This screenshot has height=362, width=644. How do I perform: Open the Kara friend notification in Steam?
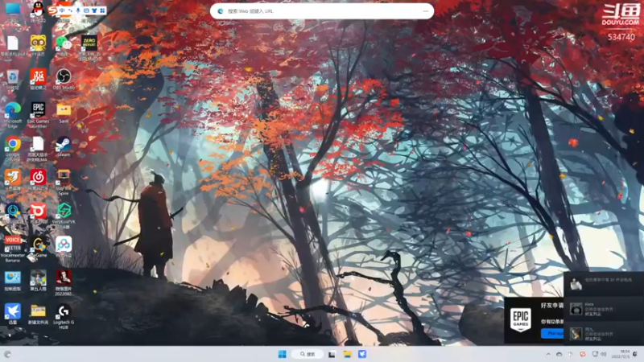604,309
